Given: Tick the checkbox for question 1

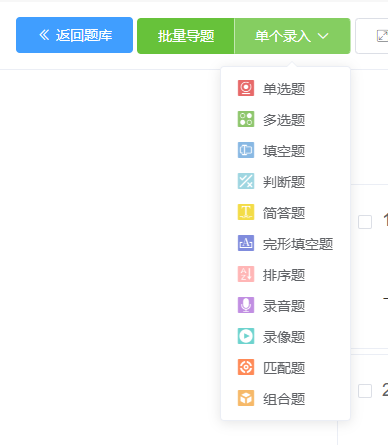Looking at the screenshot, I should click(x=365, y=222).
